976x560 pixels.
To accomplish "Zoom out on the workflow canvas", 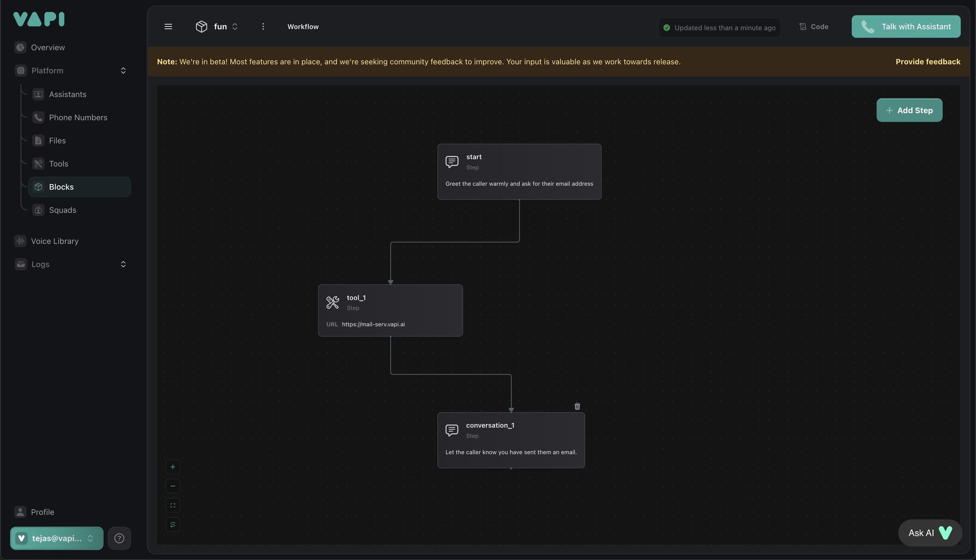I will click(173, 486).
